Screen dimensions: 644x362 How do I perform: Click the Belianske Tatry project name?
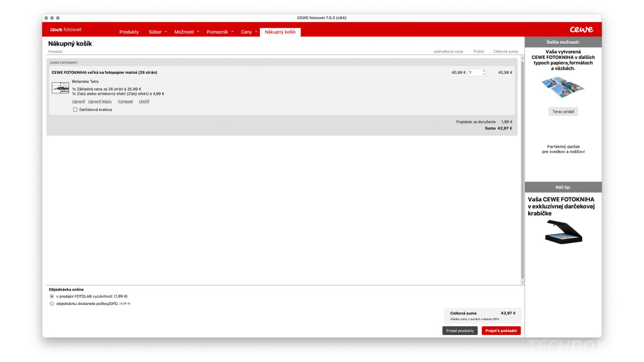pyautogui.click(x=86, y=82)
